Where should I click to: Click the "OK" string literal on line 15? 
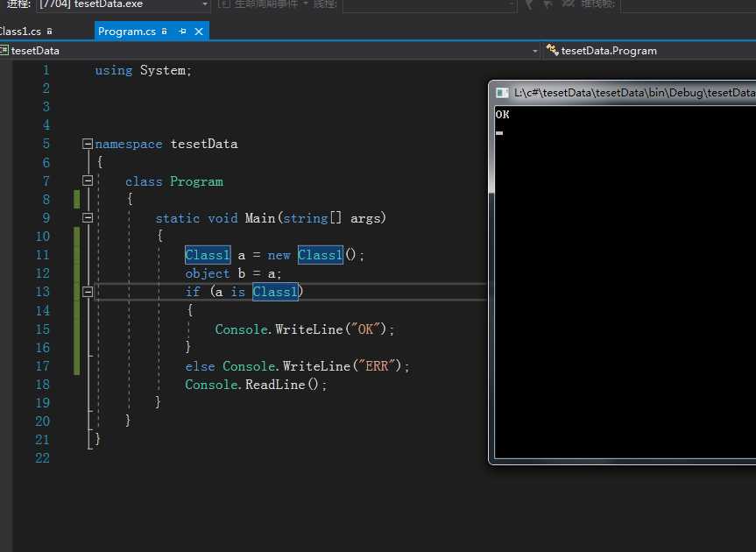click(x=365, y=329)
